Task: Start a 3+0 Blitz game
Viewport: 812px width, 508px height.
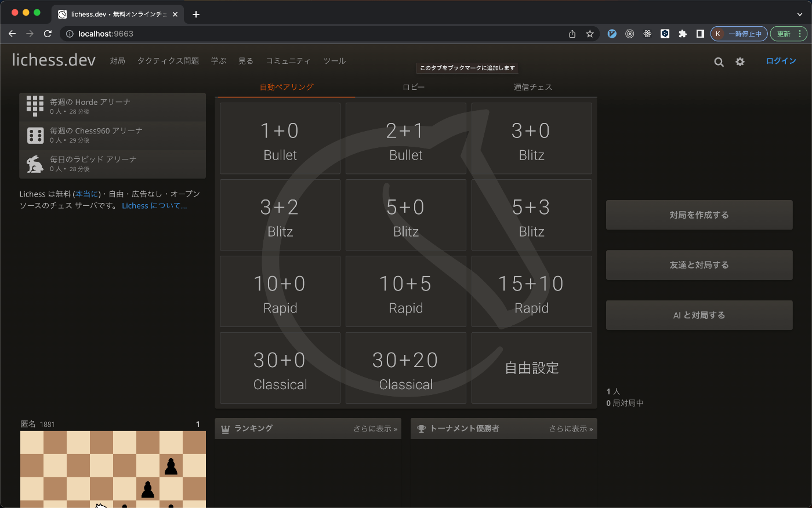Action: point(532,139)
